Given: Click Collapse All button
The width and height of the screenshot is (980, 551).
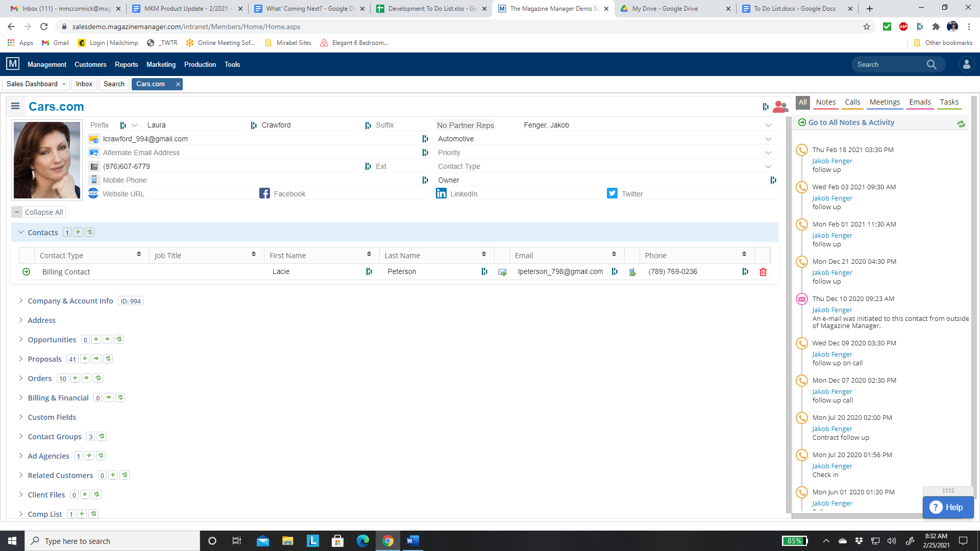Looking at the screenshot, I should click(x=39, y=212).
